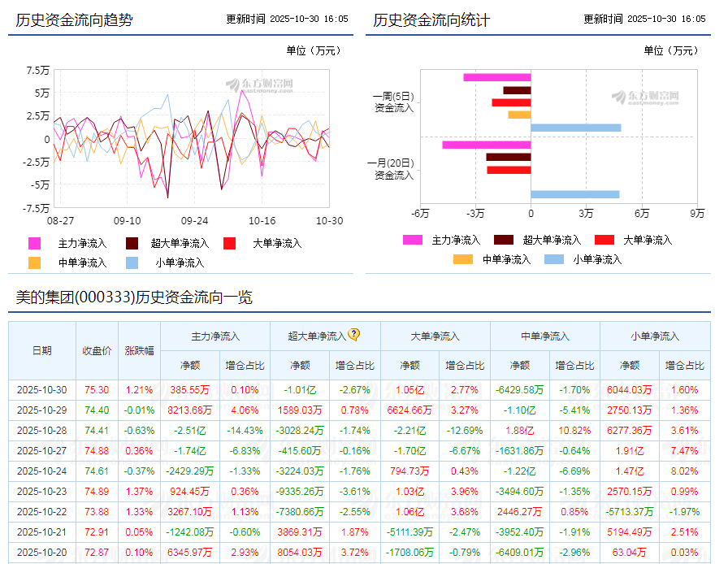Click the 一月(20日) pink main-force bar
This screenshot has width=728, height=564.
[487, 145]
